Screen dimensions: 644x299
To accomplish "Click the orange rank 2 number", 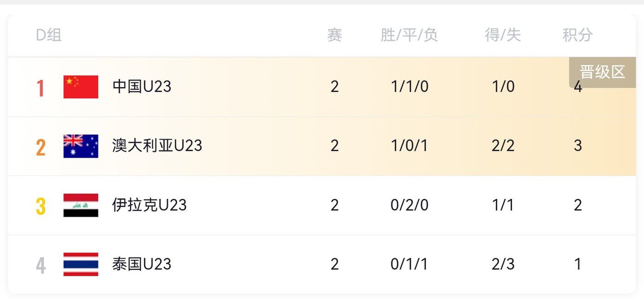I will click(x=40, y=147).
